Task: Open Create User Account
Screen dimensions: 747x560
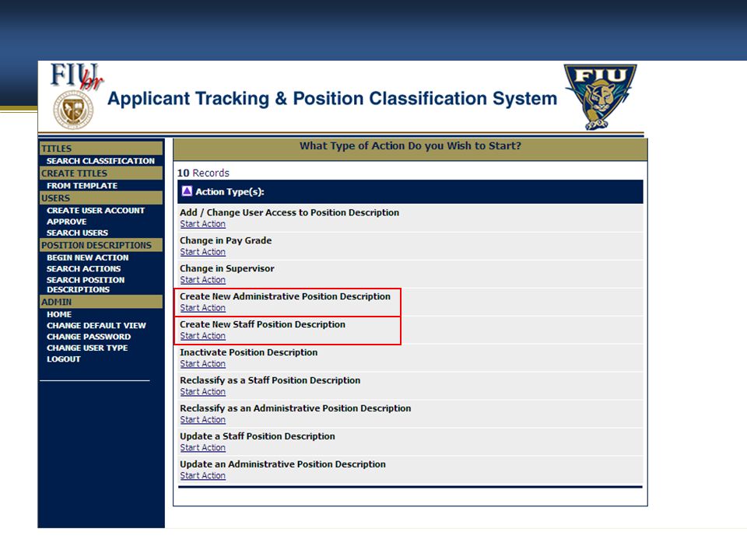Action: (95, 211)
